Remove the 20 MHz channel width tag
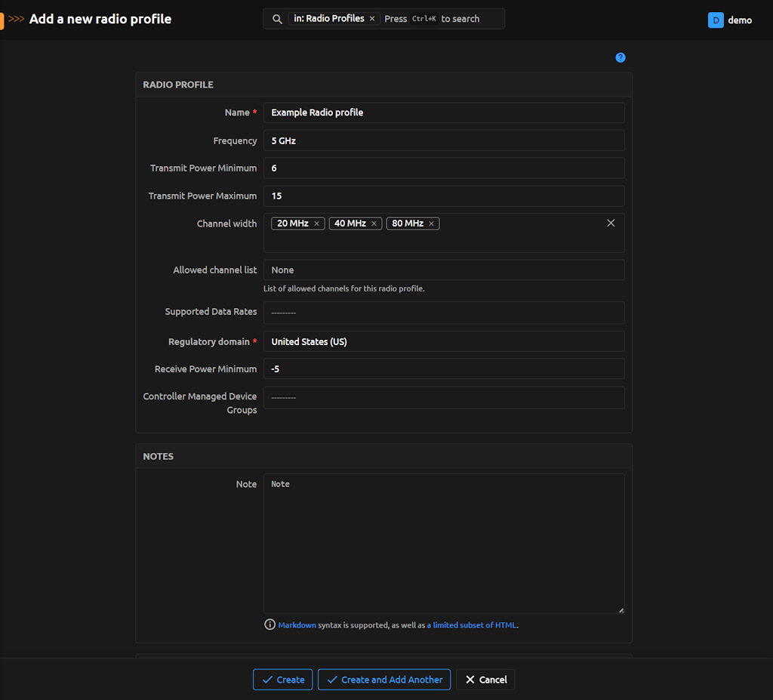Screen dimensions: 773x700 click(x=317, y=224)
